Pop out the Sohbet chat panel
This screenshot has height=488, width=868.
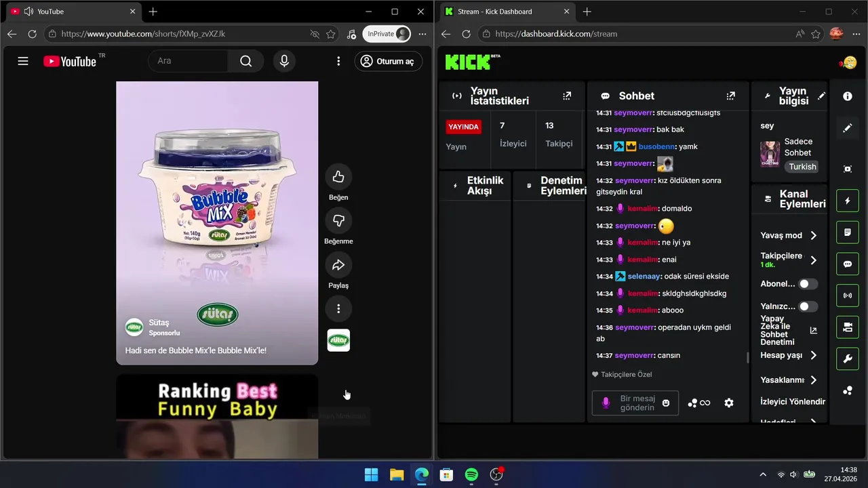tap(730, 96)
